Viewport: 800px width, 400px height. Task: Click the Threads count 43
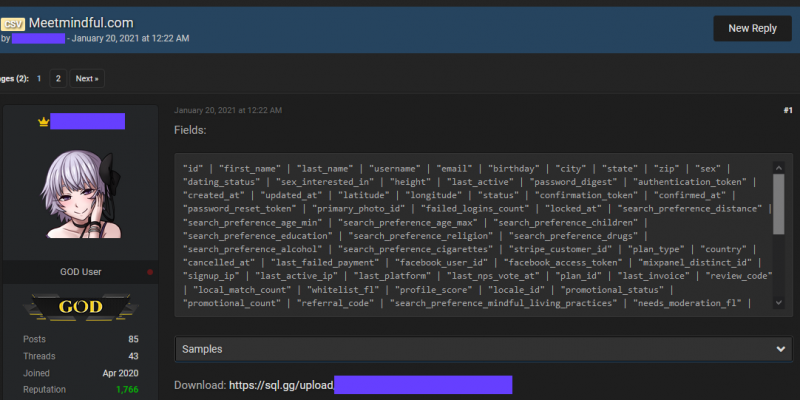tap(133, 356)
